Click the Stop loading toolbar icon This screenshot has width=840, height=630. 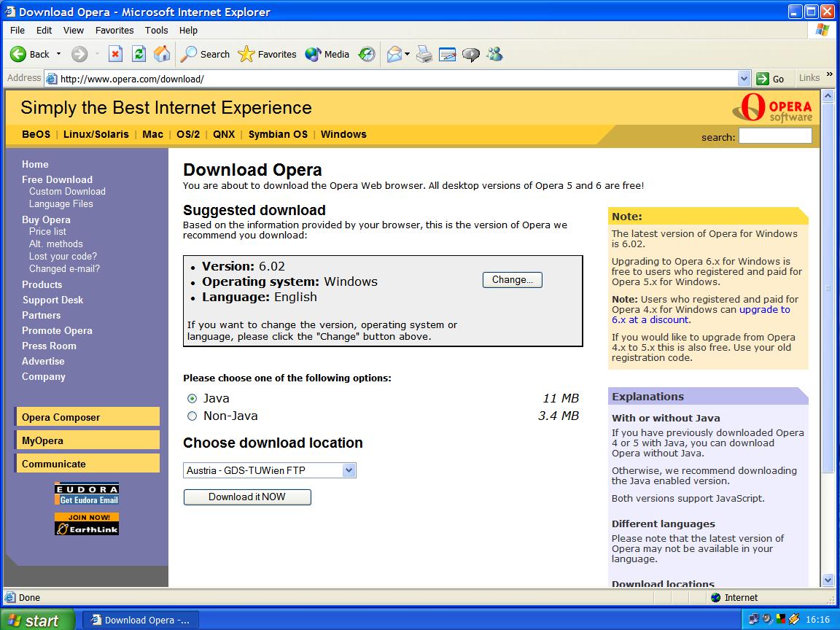point(115,54)
